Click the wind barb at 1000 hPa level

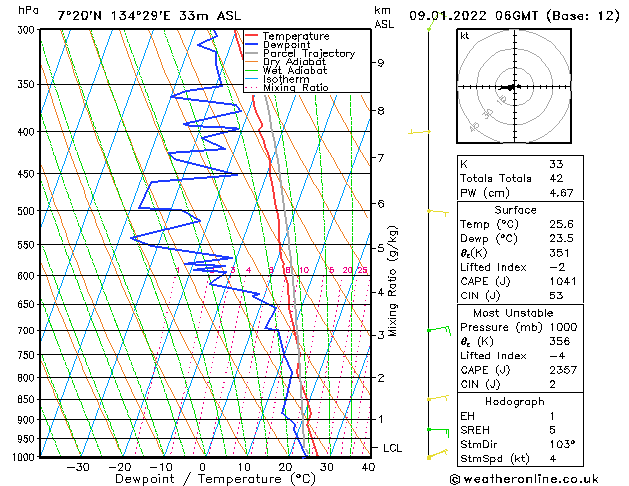coord(437,454)
